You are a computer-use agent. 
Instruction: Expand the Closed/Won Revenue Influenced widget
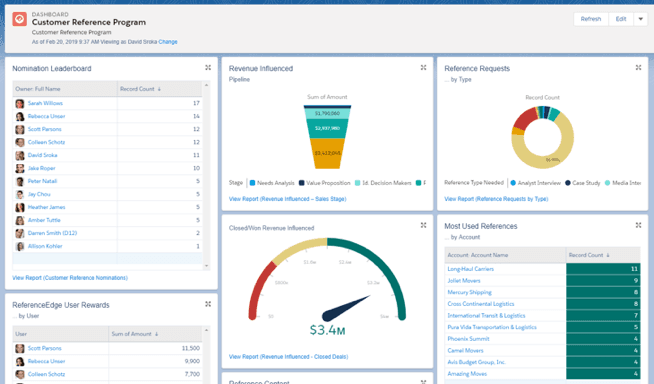[423, 225]
